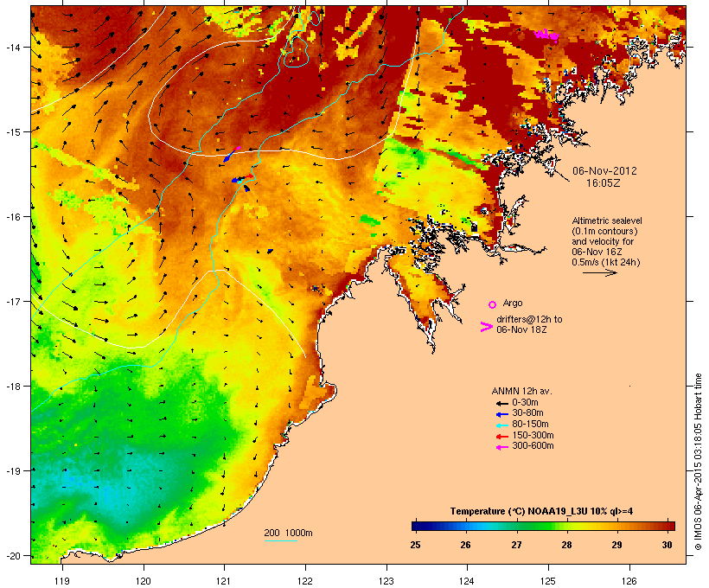
Task: Click the 'ANMN 12h av.' heading
Action: click(521, 391)
